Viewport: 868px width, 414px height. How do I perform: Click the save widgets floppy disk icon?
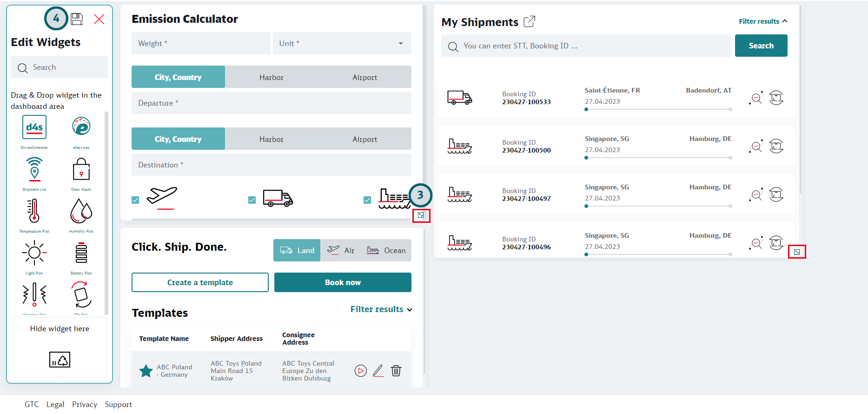tap(77, 19)
